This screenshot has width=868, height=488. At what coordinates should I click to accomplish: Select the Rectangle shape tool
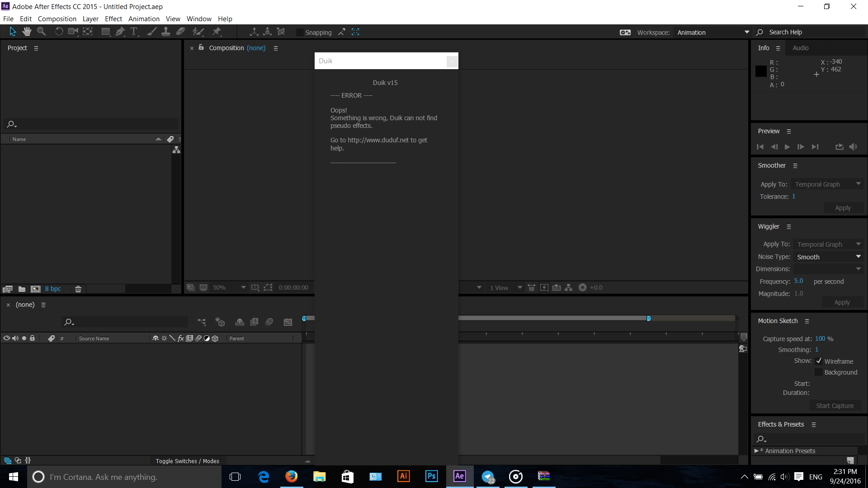click(x=106, y=32)
